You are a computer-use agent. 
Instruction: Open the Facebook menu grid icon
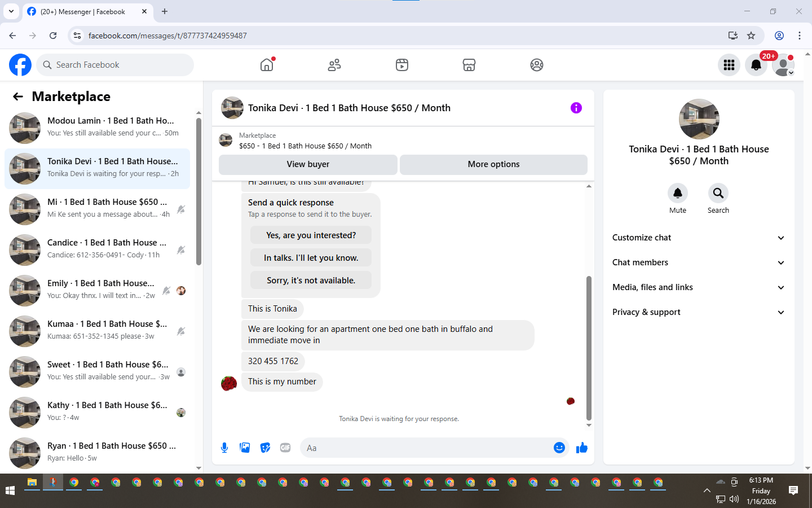tap(729, 65)
